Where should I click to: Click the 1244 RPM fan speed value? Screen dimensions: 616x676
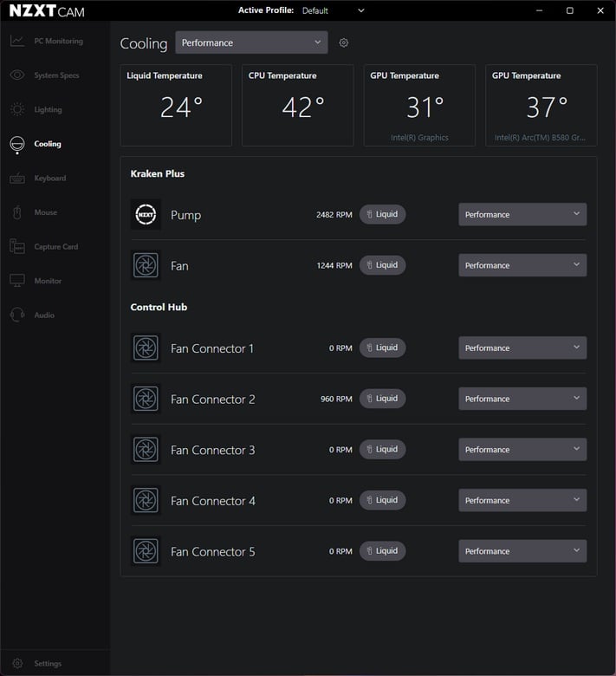[x=334, y=265]
